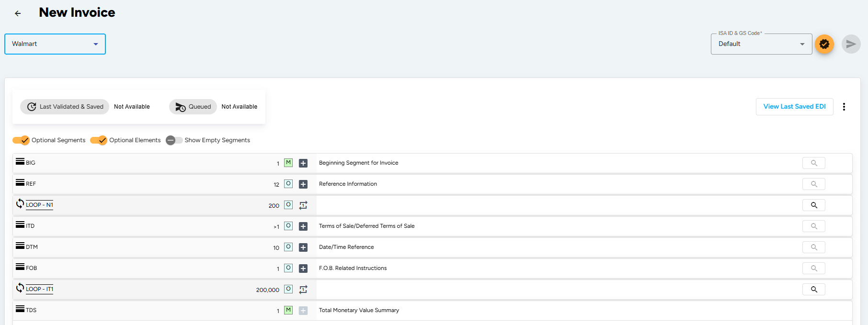This screenshot has width=868, height=325.
Task: Select 'Date/Time Reference' description text
Action: pos(346,247)
